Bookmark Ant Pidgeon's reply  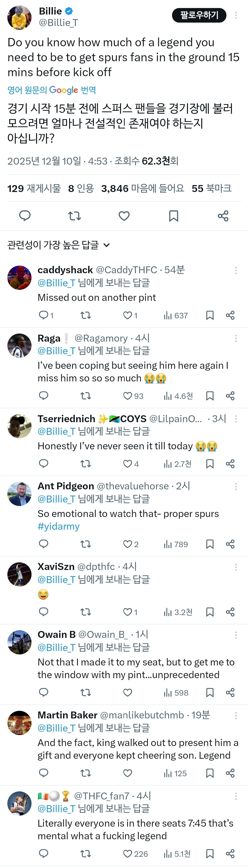coord(210,544)
